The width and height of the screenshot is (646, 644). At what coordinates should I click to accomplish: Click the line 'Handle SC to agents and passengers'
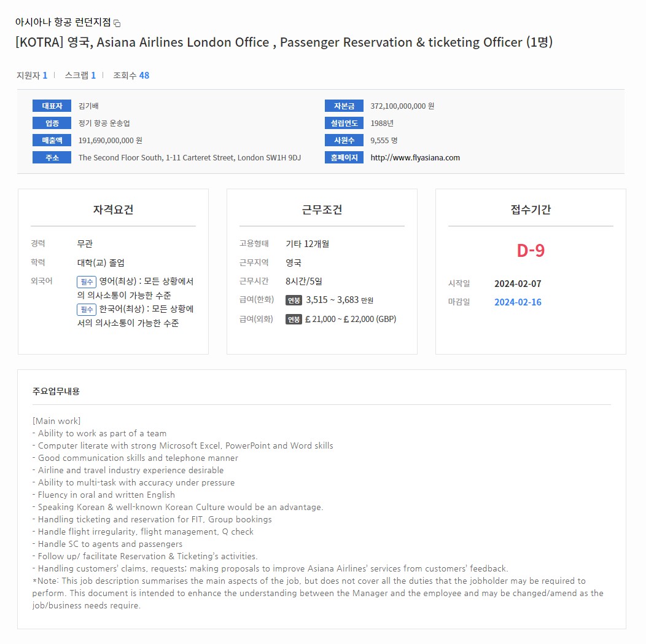[107, 544]
